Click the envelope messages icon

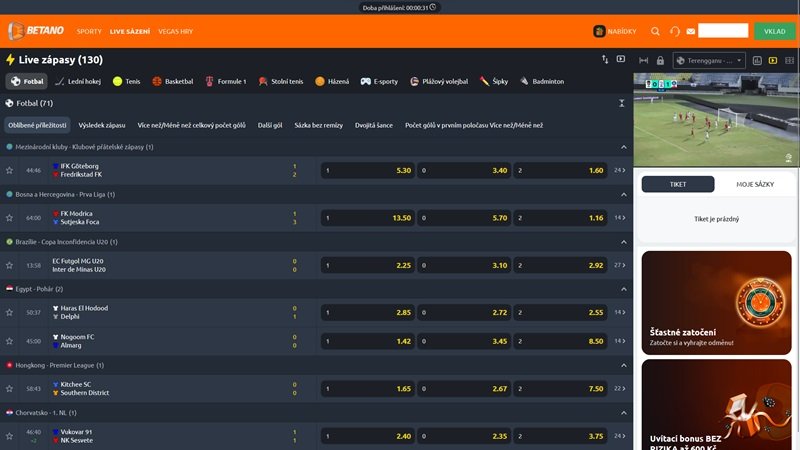(x=690, y=32)
